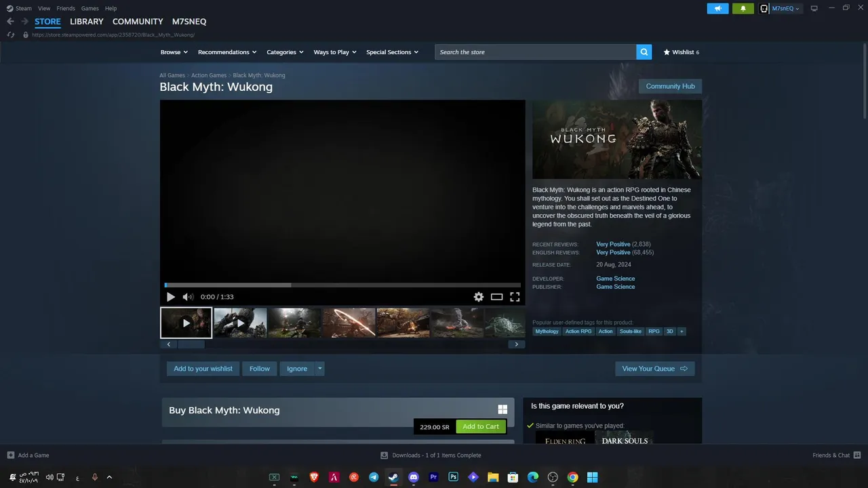
Task: Click the Ignore button
Action: pyautogui.click(x=297, y=369)
